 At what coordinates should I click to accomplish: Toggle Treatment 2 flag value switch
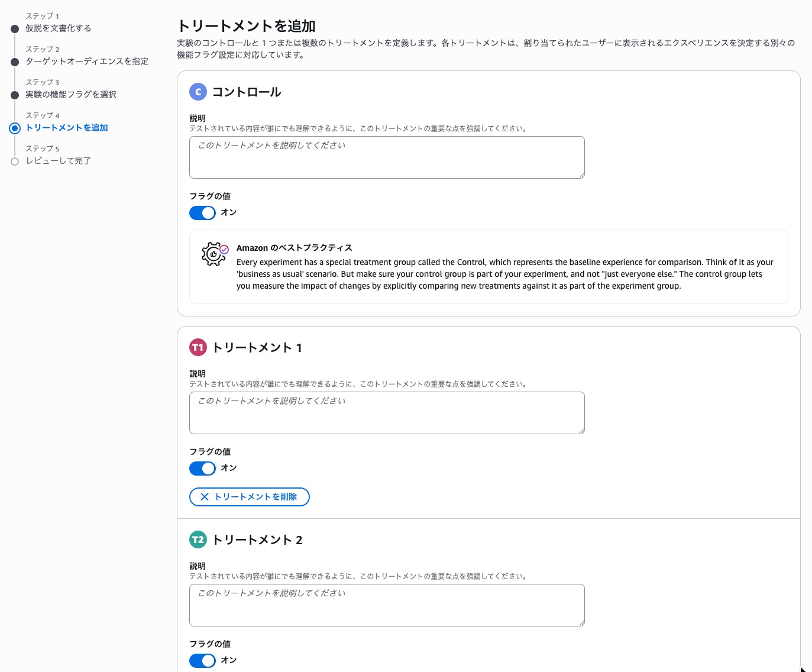coord(202,661)
